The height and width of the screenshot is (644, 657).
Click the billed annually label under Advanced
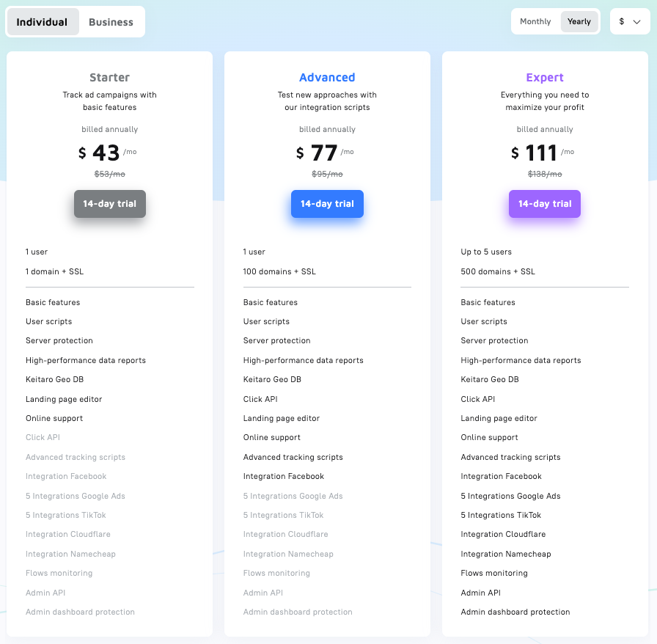point(327,129)
